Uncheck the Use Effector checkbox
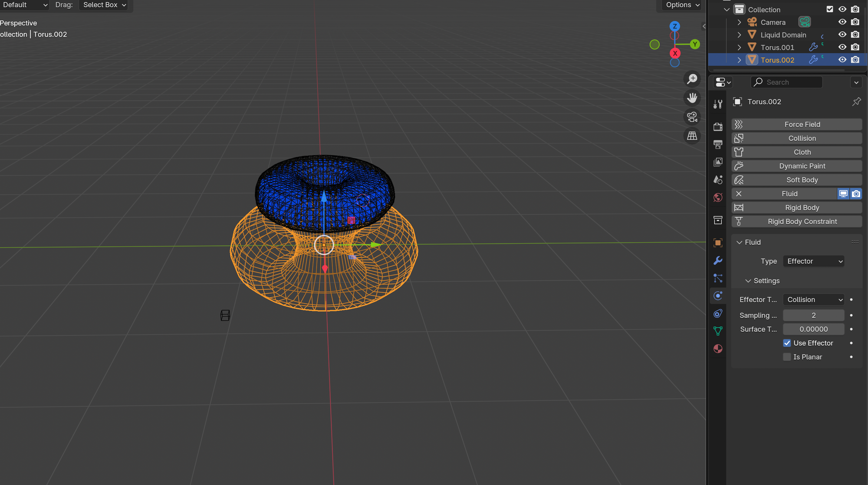 [787, 343]
